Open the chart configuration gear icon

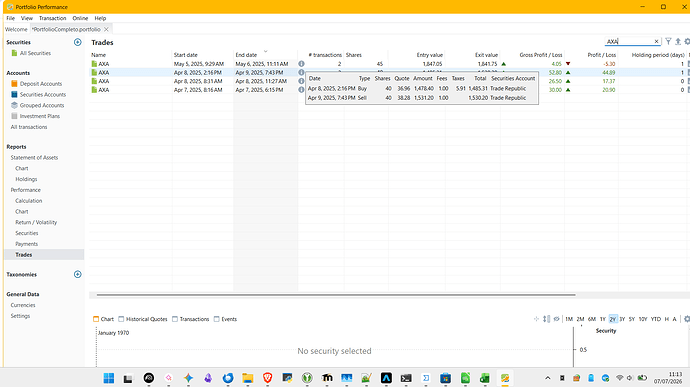coord(686,319)
